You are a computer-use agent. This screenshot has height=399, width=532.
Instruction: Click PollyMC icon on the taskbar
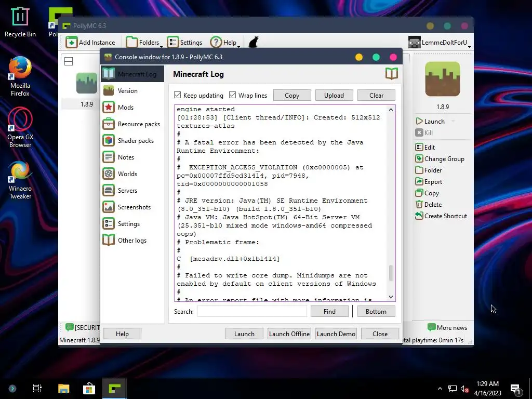tap(114, 389)
